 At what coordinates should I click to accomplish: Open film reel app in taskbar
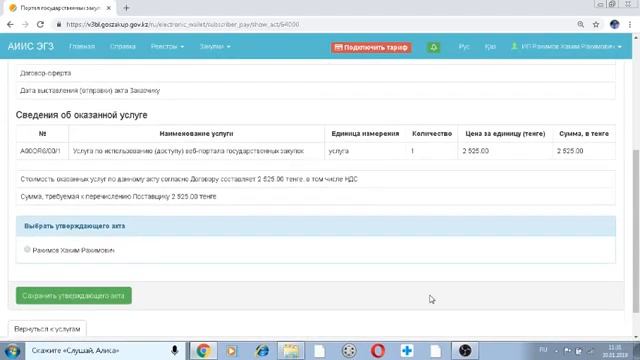[349, 351]
